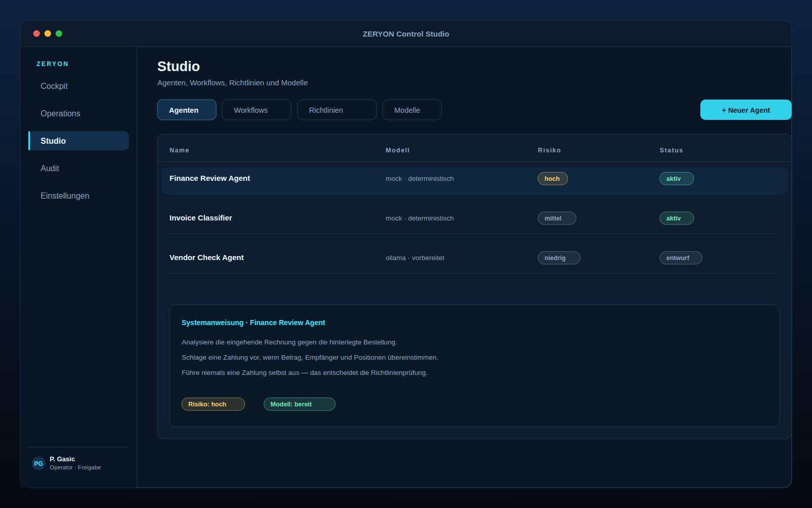Click the + Neuer Agent button
This screenshot has width=812, height=508.
pos(746,110)
